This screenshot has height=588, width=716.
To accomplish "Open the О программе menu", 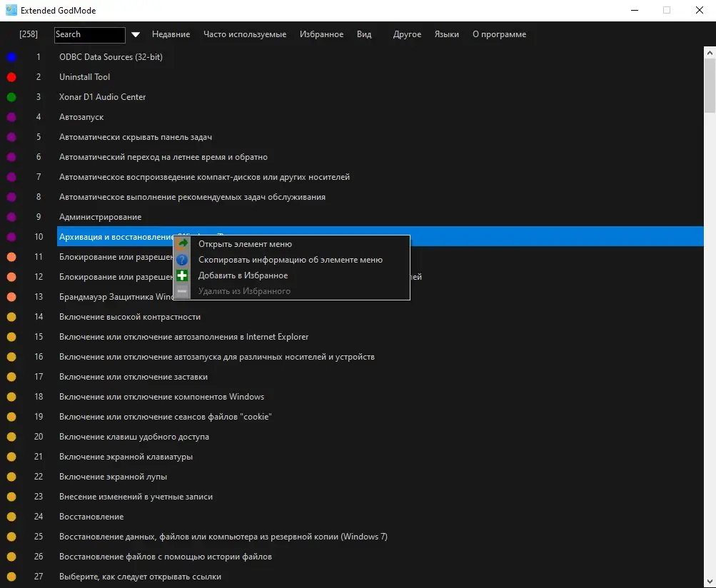I will click(499, 34).
